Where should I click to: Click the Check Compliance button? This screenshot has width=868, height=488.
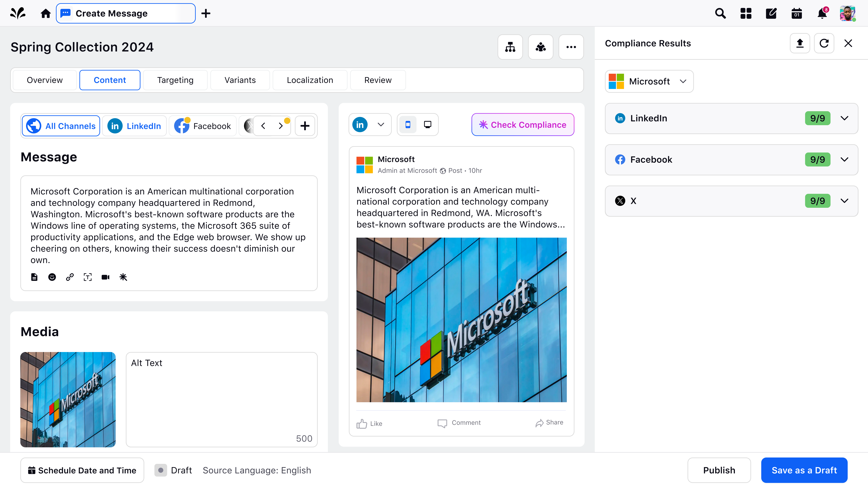523,125
